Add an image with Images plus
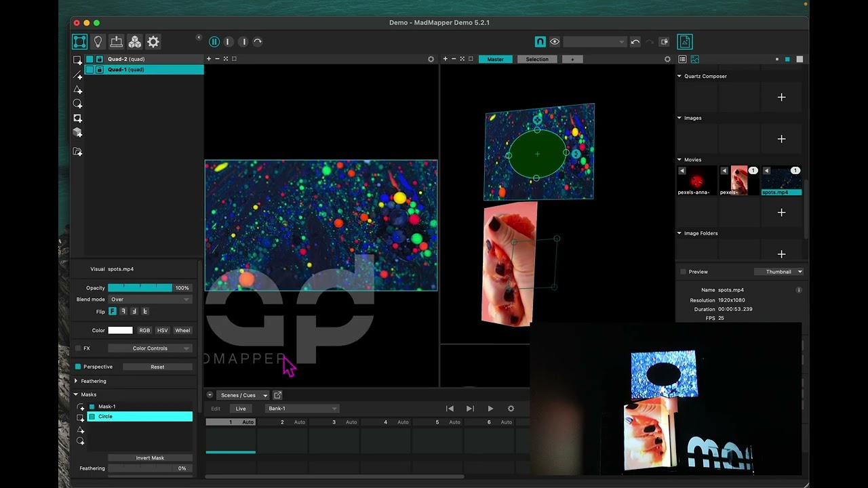Screen dimensions: 868x488 point(781,139)
